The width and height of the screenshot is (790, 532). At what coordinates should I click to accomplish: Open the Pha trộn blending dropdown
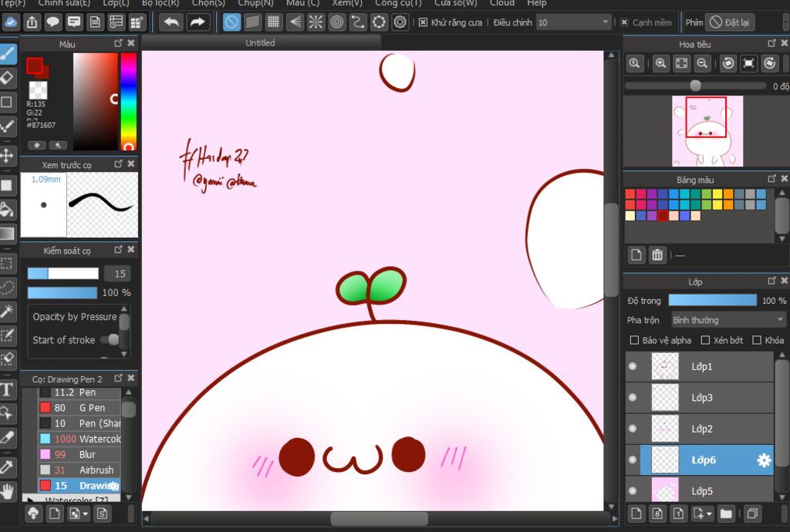click(728, 320)
